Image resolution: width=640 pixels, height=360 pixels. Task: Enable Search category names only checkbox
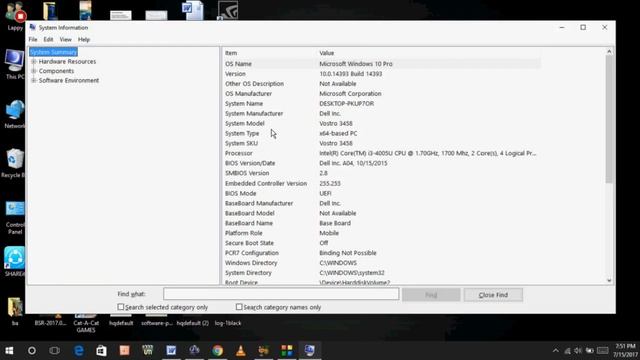[239, 307]
